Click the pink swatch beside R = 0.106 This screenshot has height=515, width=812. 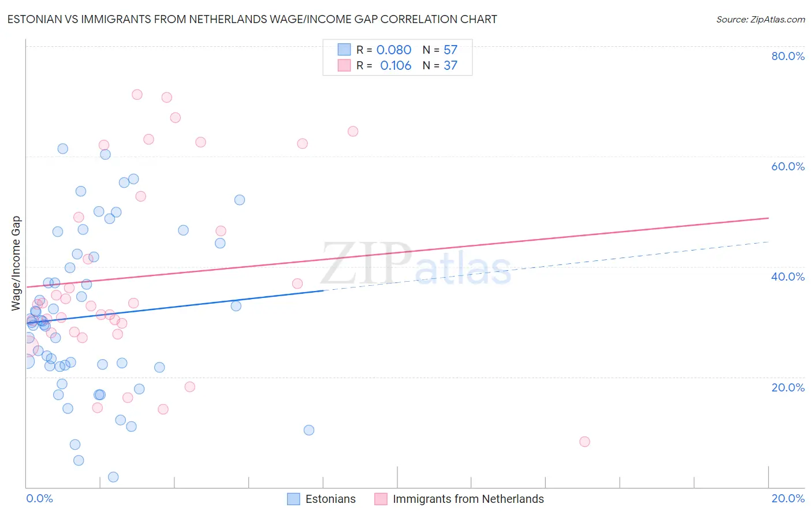click(x=344, y=65)
